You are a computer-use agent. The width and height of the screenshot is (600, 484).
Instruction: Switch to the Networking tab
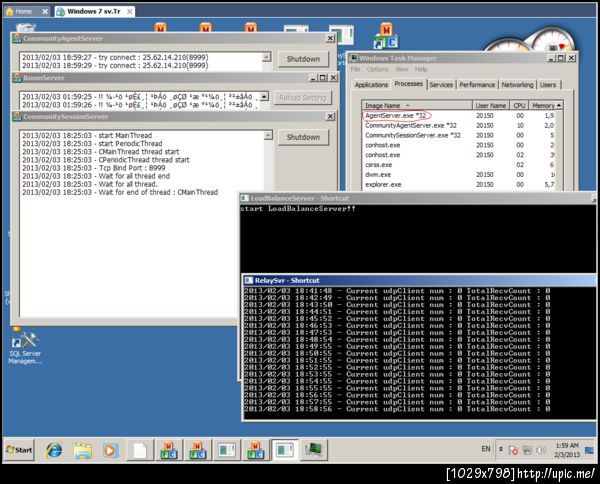[517, 85]
